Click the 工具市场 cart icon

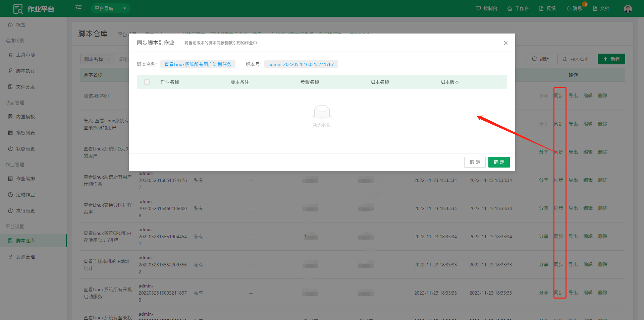tap(10, 55)
